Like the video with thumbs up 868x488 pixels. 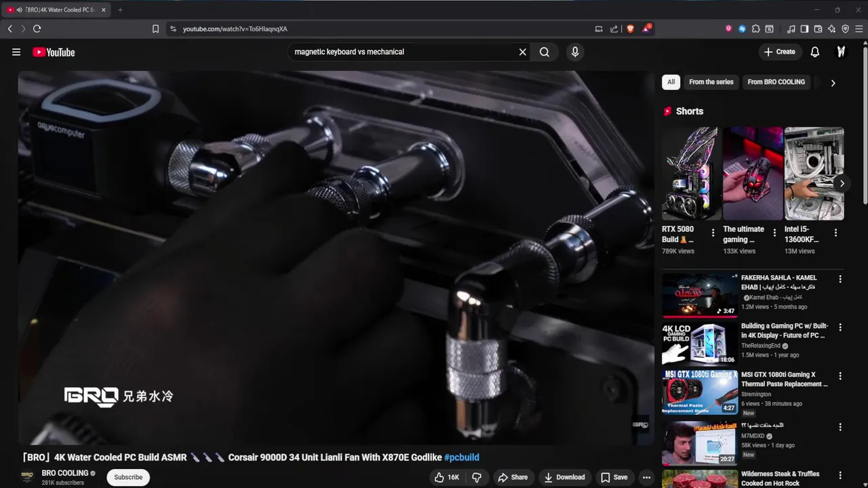[x=447, y=477]
